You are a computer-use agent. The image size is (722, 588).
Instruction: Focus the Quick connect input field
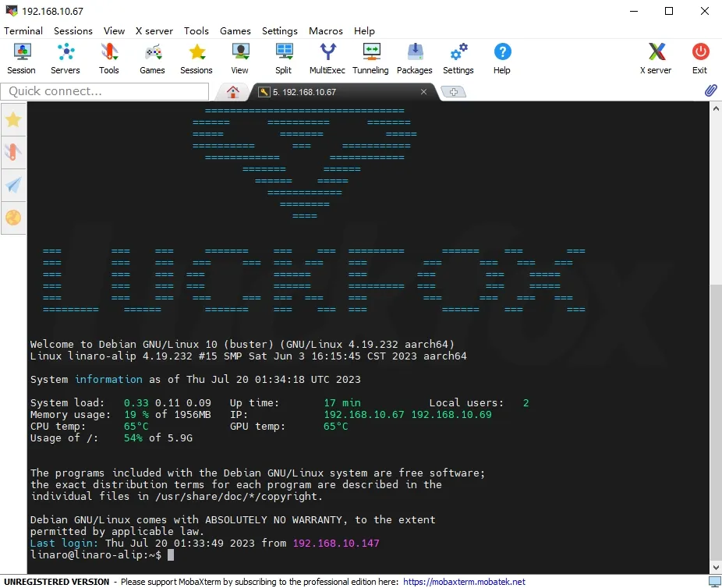104,91
